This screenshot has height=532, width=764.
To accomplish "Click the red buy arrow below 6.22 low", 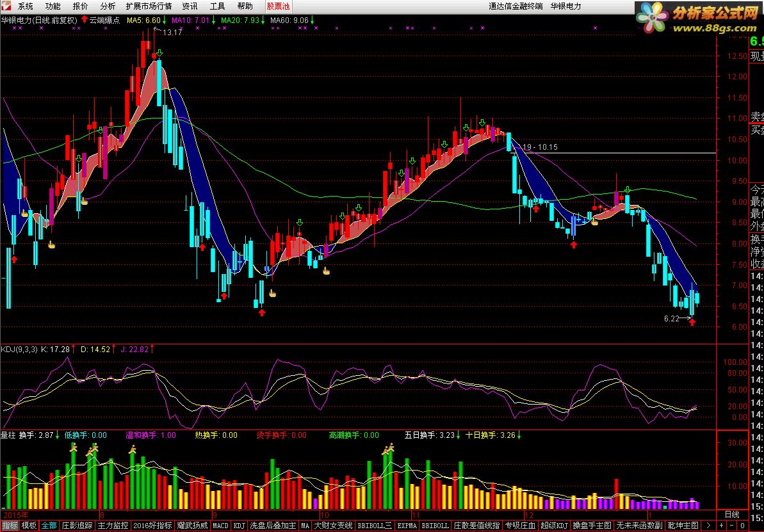I will click(692, 322).
